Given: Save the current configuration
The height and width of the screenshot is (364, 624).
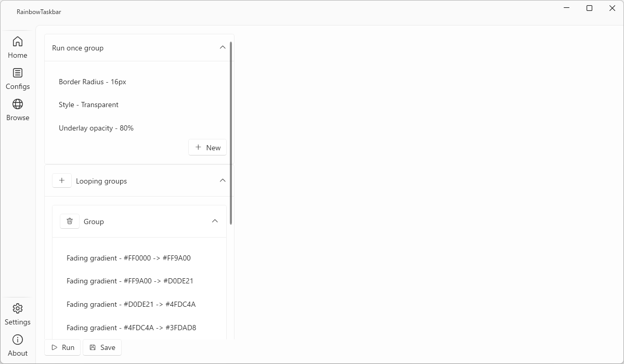Looking at the screenshot, I should (x=102, y=347).
